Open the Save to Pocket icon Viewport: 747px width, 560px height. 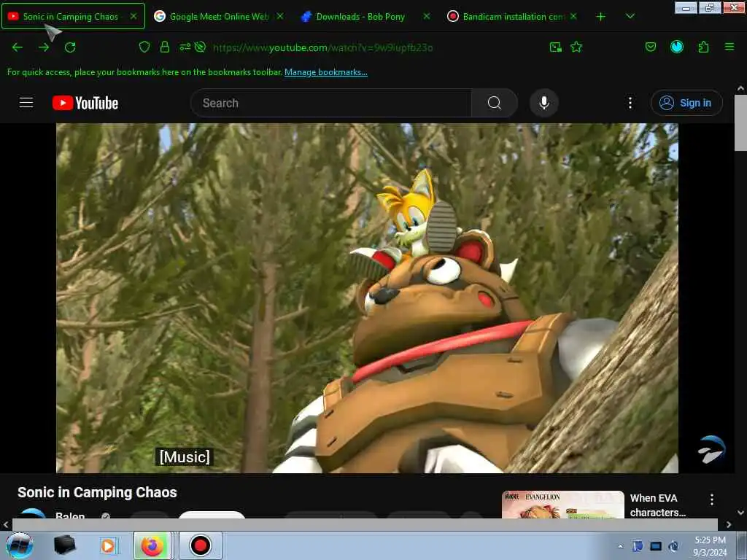pyautogui.click(x=650, y=47)
